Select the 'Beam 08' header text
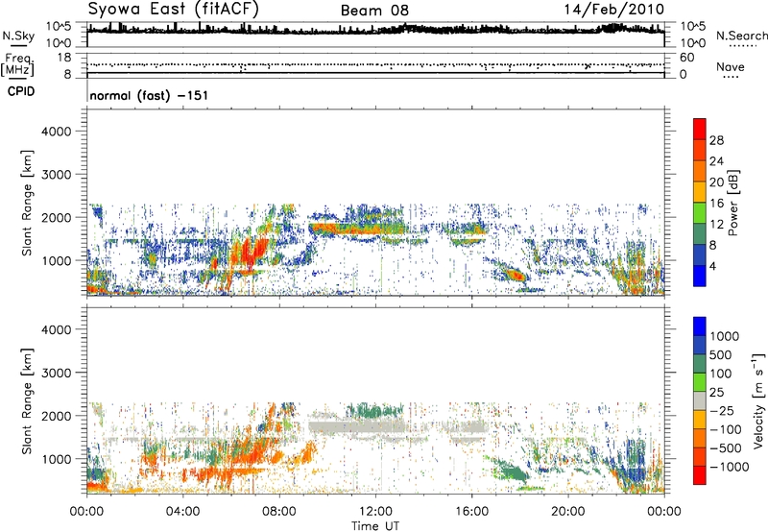Screen dimensions: 768x532 click(374, 11)
